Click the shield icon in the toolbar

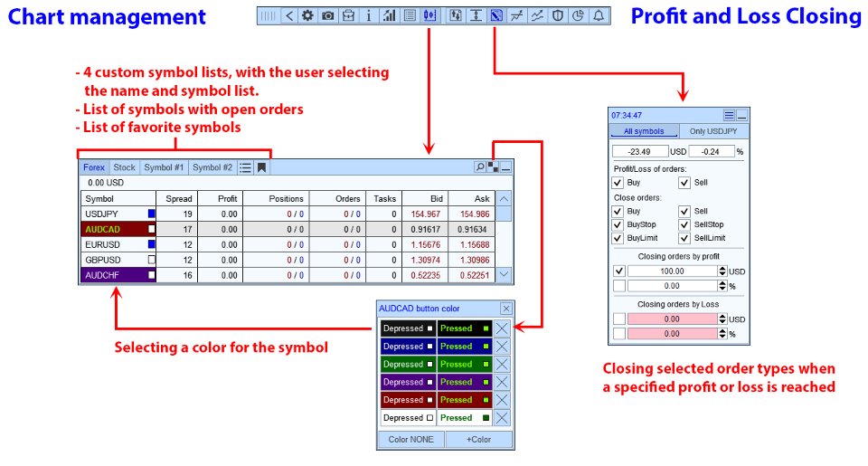tap(558, 15)
